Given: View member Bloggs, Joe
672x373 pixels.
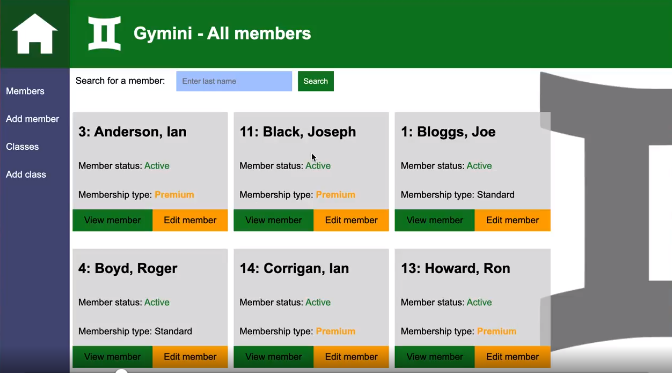Looking at the screenshot, I should 435,220.
